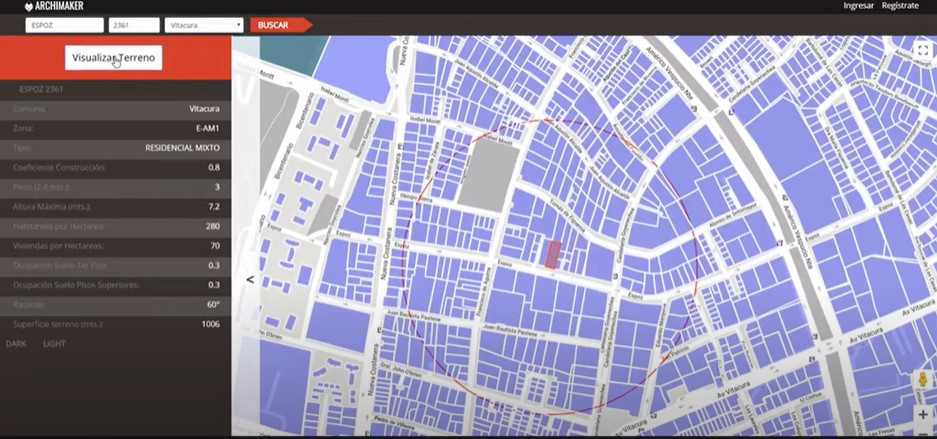Screen dimensions: 937x439
Task: Open the Vitacura commune dropdown
Action: click(205, 25)
